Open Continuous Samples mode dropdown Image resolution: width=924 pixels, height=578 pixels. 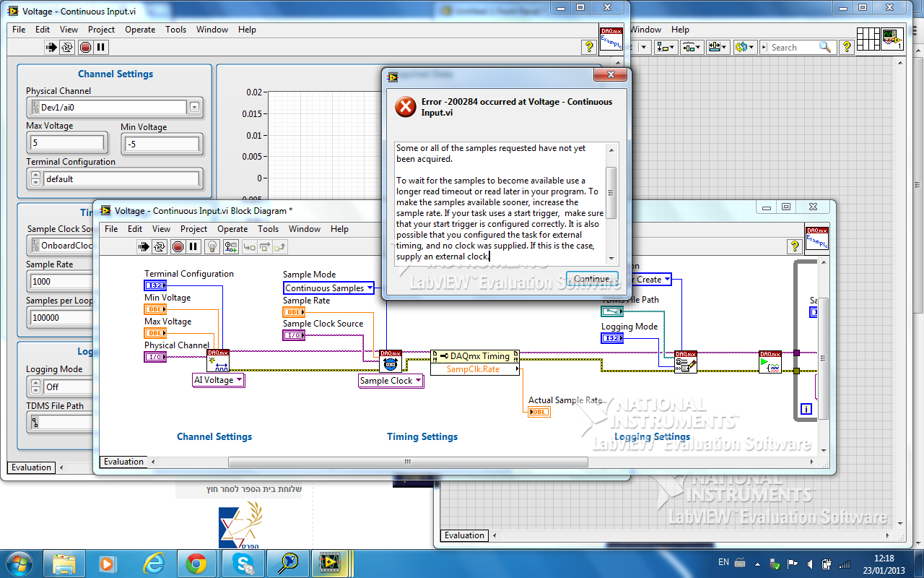(x=329, y=288)
